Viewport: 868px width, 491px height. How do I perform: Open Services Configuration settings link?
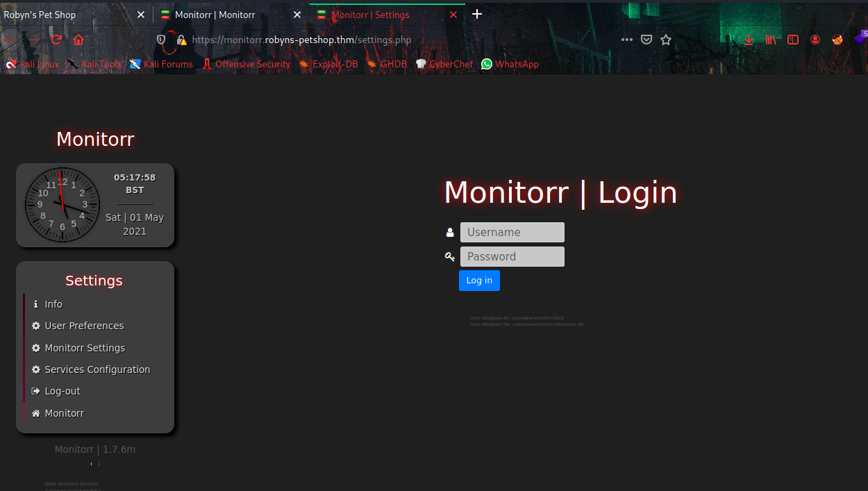[x=97, y=369]
